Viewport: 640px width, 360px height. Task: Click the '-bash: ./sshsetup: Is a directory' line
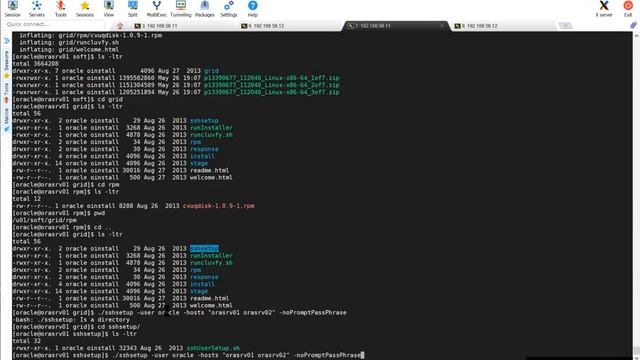tap(71, 320)
